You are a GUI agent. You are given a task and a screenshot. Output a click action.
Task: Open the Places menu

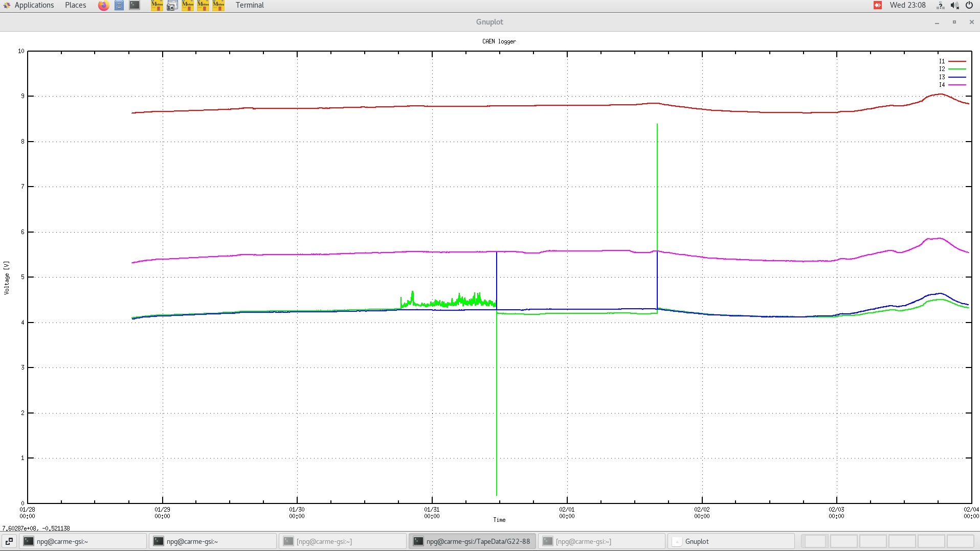[x=76, y=5]
